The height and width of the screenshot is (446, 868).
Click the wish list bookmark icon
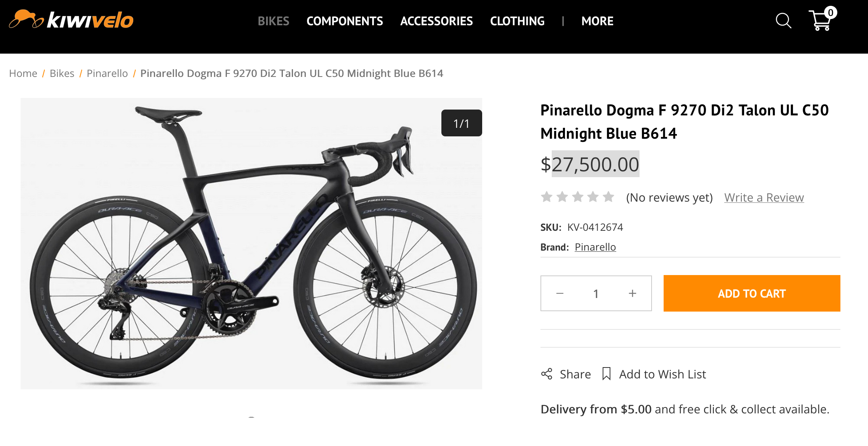(x=606, y=374)
